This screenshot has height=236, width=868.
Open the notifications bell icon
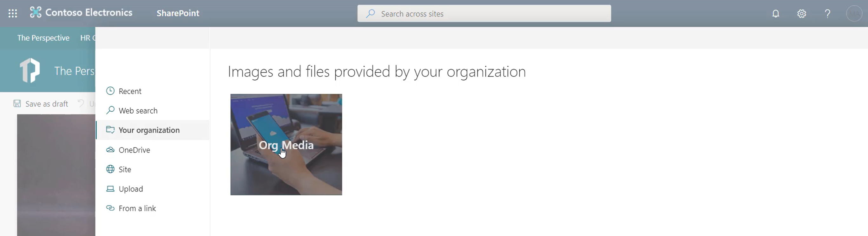click(x=776, y=14)
